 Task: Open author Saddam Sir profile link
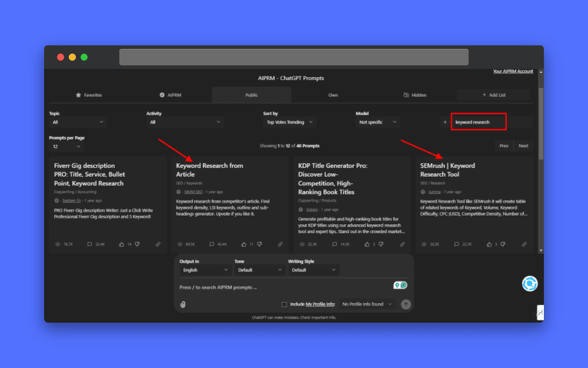(x=72, y=201)
